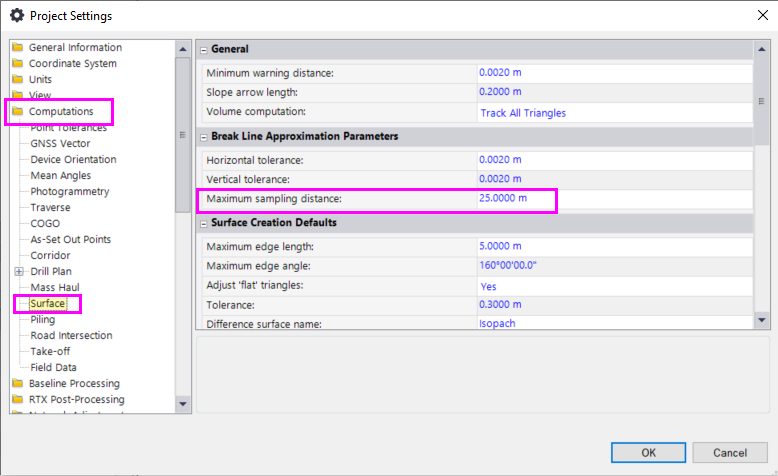The image size is (778, 476).
Task: Click the Project Settings gear icon
Action: pos(17,16)
